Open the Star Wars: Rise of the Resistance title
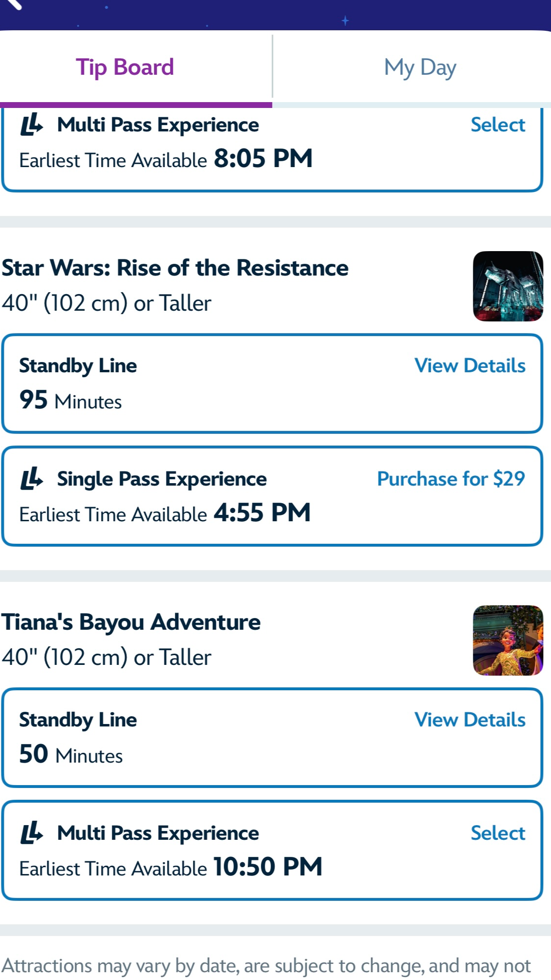Image resolution: width=551 pixels, height=980 pixels. (175, 268)
